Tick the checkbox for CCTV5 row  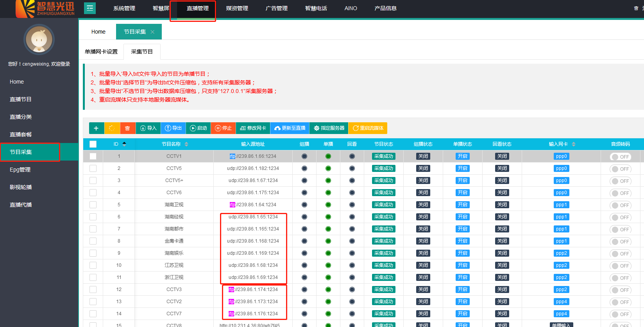pos(93,168)
